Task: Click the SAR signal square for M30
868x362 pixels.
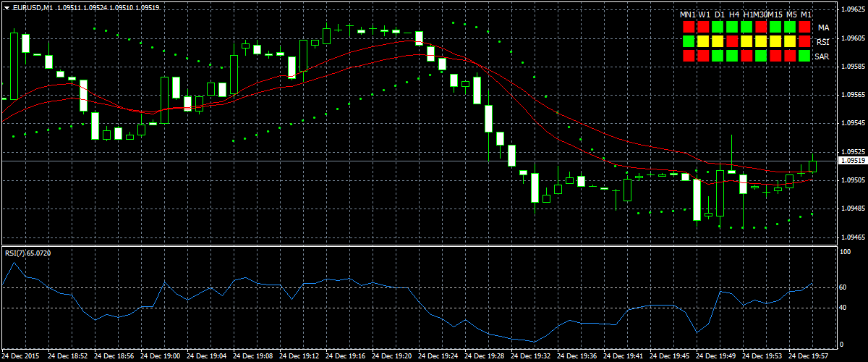Action: 761,56
